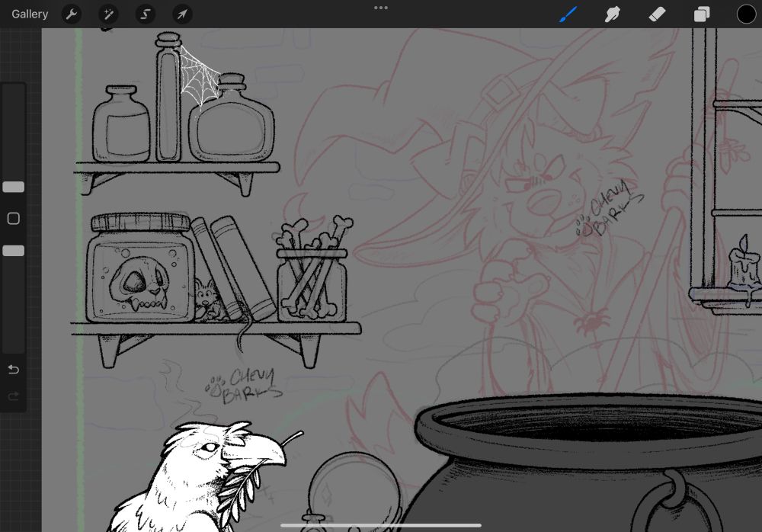Open the Actions wrench menu
762x532 pixels.
[x=72, y=14]
